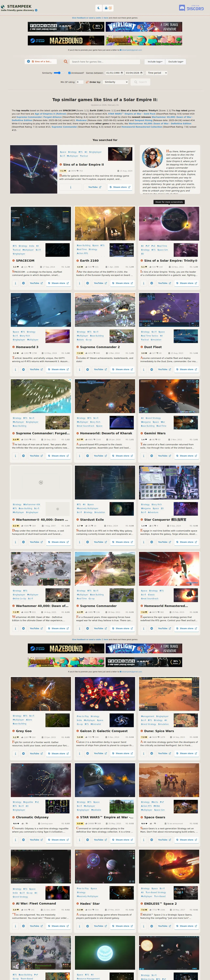Open info button on Sins of a Solar Empire II card
The width and height of the screenshot is (210, 980).
pyautogui.click(x=70, y=187)
